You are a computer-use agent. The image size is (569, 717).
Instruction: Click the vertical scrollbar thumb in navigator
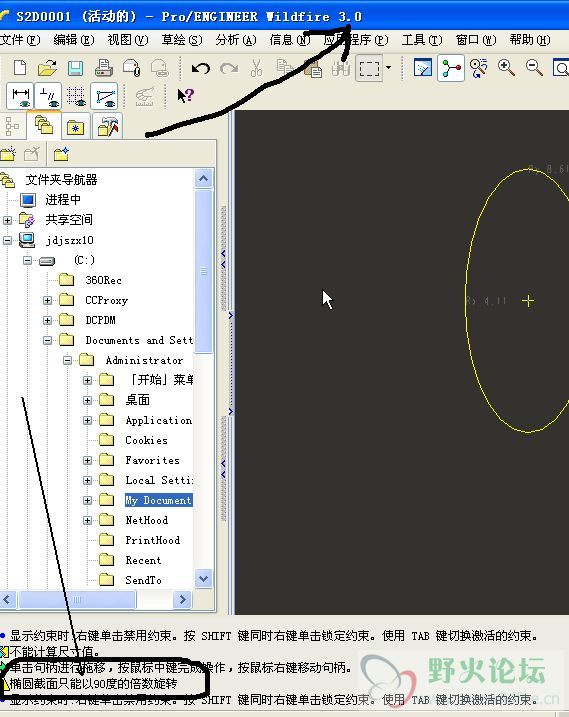pyautogui.click(x=204, y=271)
